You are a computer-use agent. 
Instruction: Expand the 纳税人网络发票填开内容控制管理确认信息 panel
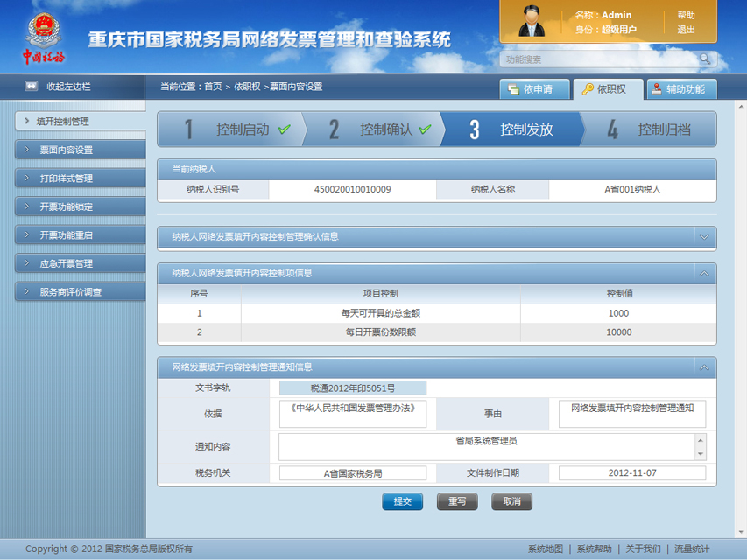pyautogui.click(x=704, y=236)
